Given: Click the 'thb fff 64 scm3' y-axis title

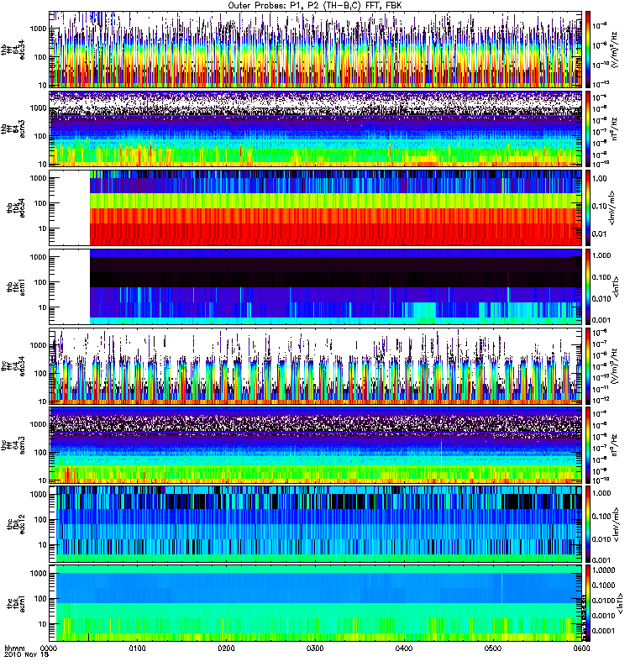Looking at the screenshot, I should 13,129.
